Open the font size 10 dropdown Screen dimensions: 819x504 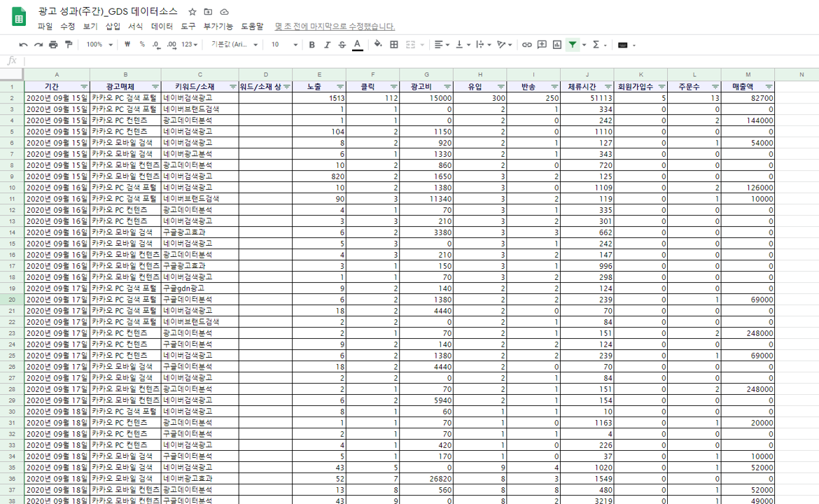point(284,45)
